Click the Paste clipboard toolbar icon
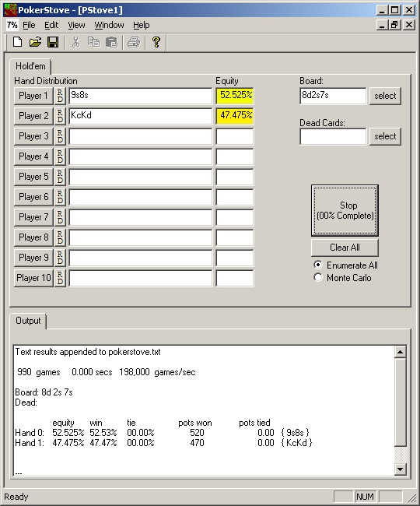The image size is (420, 506). click(x=111, y=42)
